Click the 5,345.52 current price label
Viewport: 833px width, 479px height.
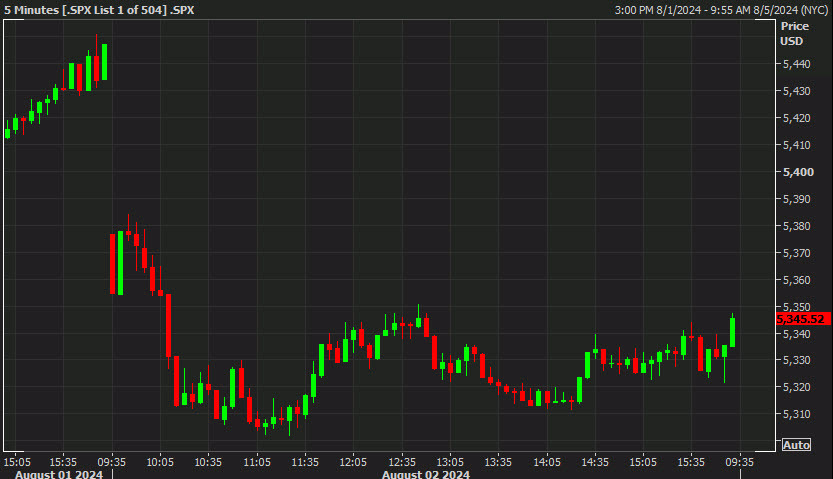[x=802, y=319]
